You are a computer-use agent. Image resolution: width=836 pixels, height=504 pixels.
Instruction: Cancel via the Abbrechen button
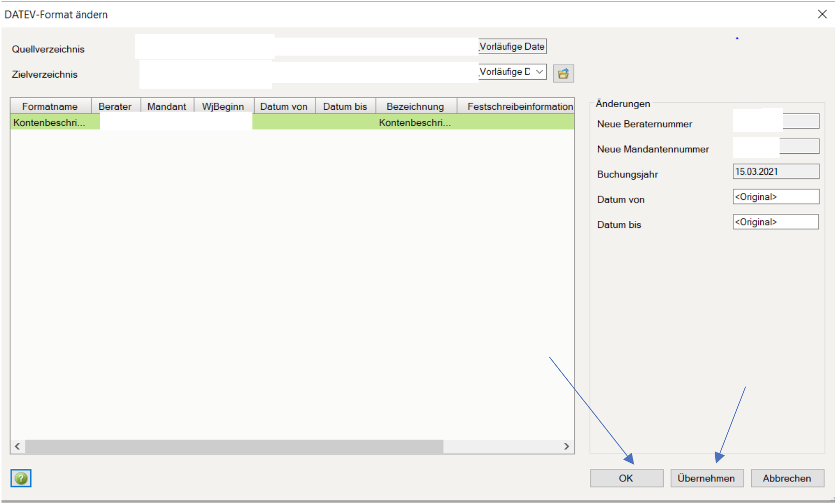(x=787, y=478)
